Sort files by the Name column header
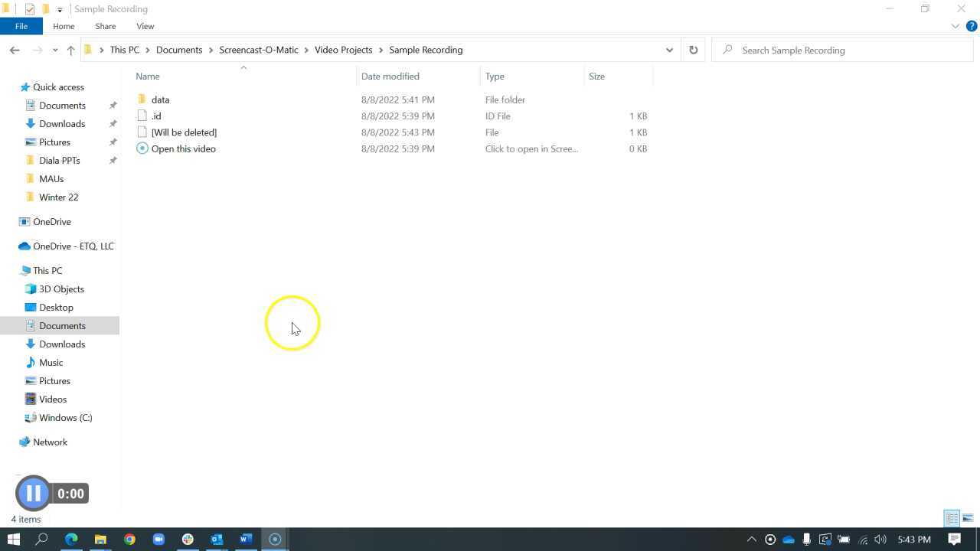 click(x=147, y=76)
